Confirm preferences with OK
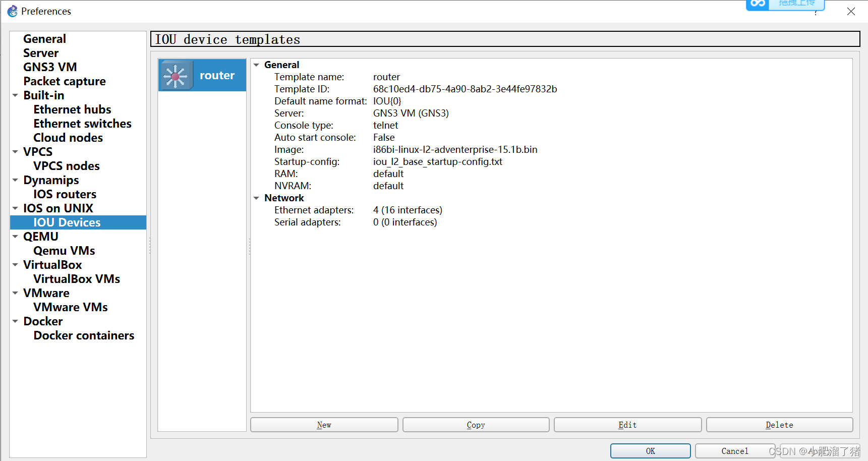 [x=651, y=451]
